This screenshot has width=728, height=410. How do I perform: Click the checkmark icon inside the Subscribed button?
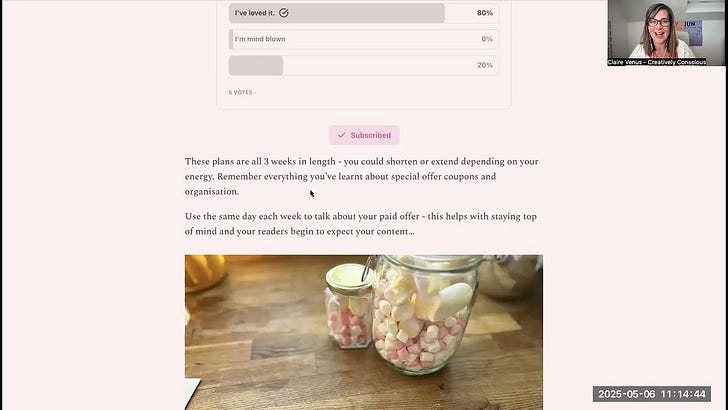click(342, 135)
